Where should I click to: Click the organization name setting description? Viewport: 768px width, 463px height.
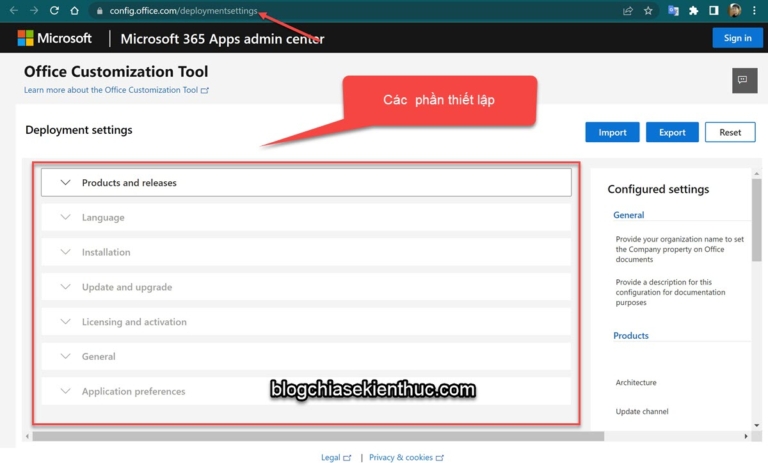[679, 249]
